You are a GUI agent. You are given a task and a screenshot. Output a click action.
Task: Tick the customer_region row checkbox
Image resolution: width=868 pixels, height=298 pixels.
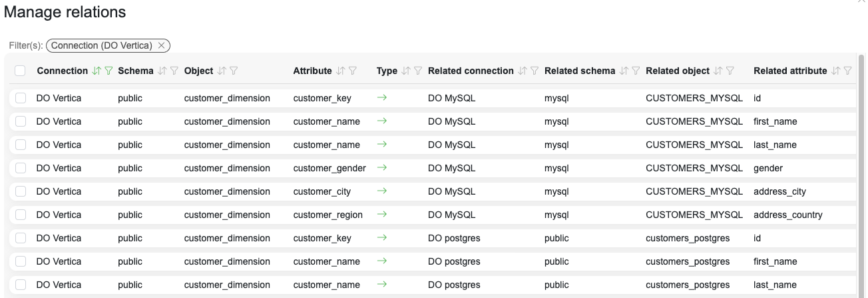pos(20,215)
